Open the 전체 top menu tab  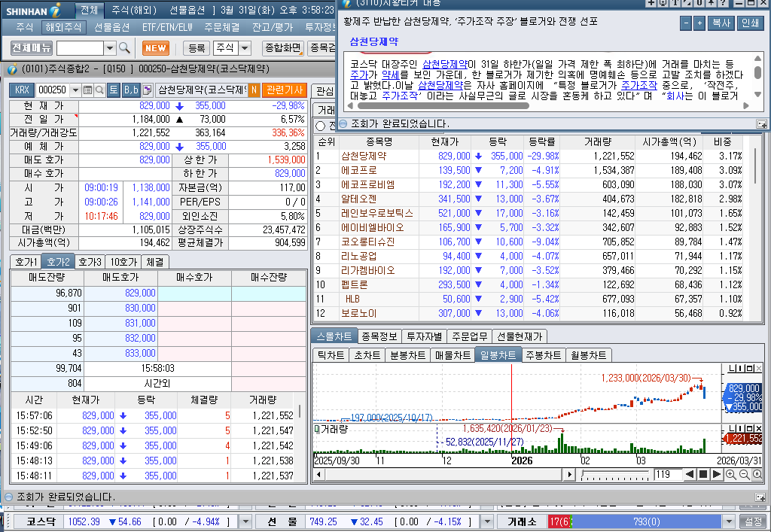click(90, 10)
